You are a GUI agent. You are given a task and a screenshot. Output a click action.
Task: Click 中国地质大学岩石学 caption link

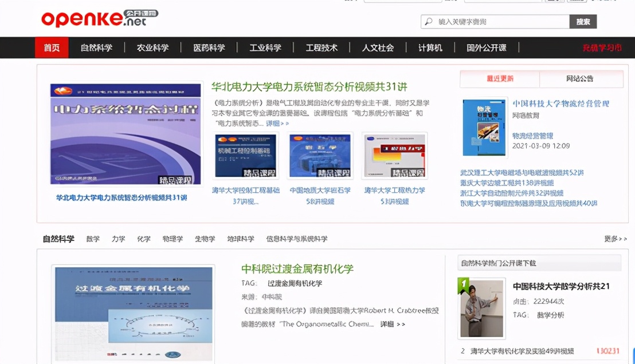pyautogui.click(x=320, y=195)
